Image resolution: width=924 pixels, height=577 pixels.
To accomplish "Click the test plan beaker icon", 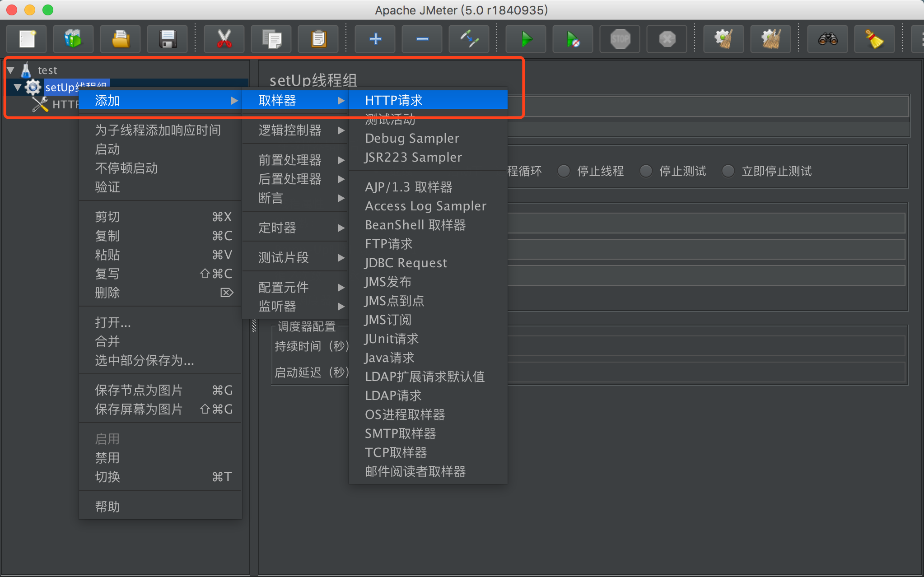I will [26, 70].
